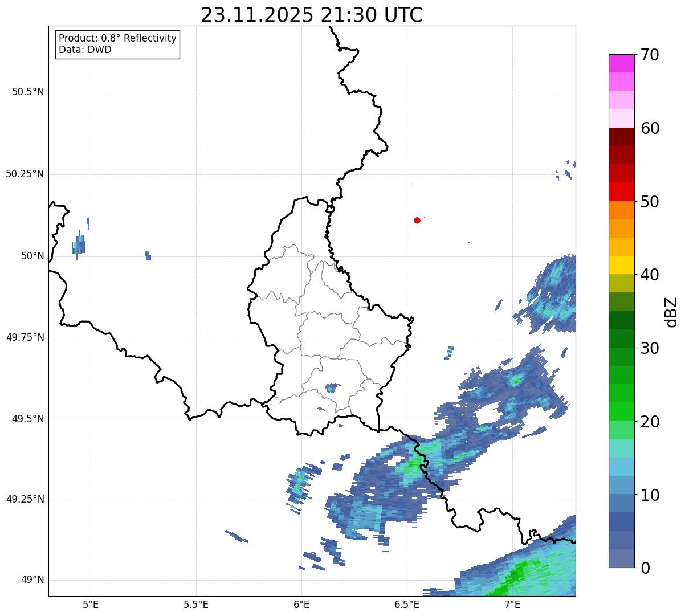
Task: Click the yellow colorbar swatch above 40
Action: tap(621, 265)
